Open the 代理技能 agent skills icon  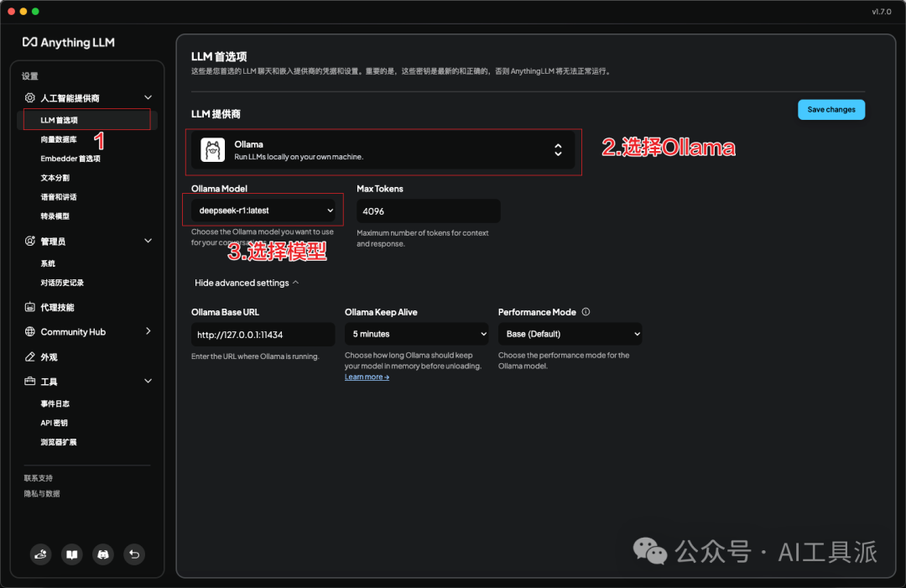coord(30,307)
